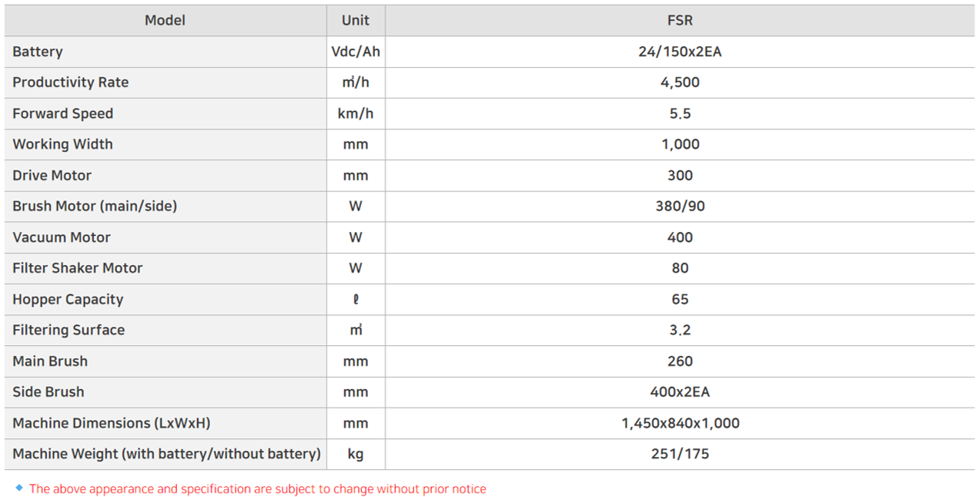980x497 pixels.
Task: Click the Battery row label
Action: tap(38, 52)
